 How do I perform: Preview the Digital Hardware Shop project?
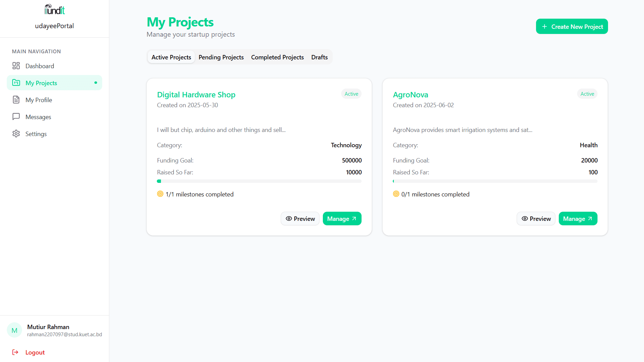pos(300,218)
